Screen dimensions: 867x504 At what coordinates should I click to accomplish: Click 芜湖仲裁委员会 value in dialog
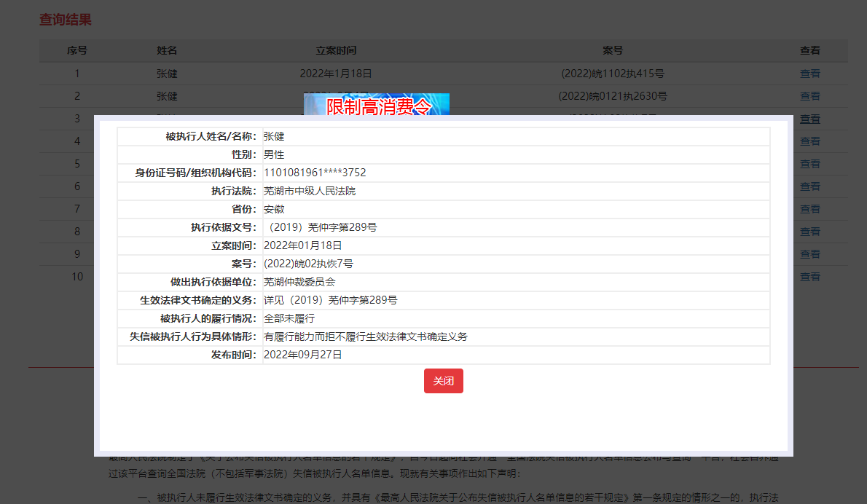299,282
